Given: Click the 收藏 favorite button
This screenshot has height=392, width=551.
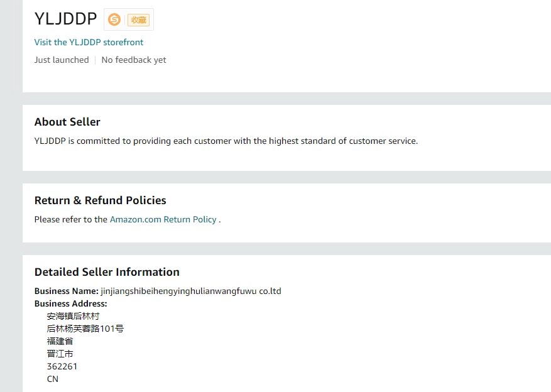Looking at the screenshot, I should pyautogui.click(x=138, y=19).
